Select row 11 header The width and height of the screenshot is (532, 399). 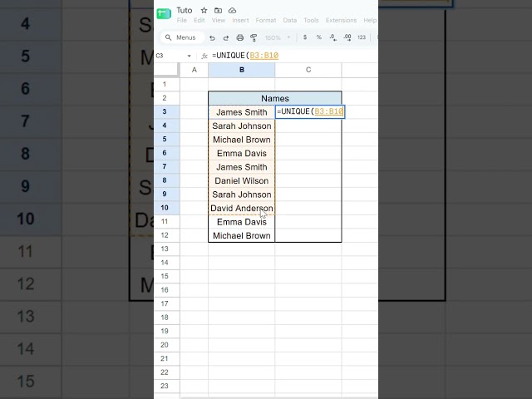click(x=166, y=222)
